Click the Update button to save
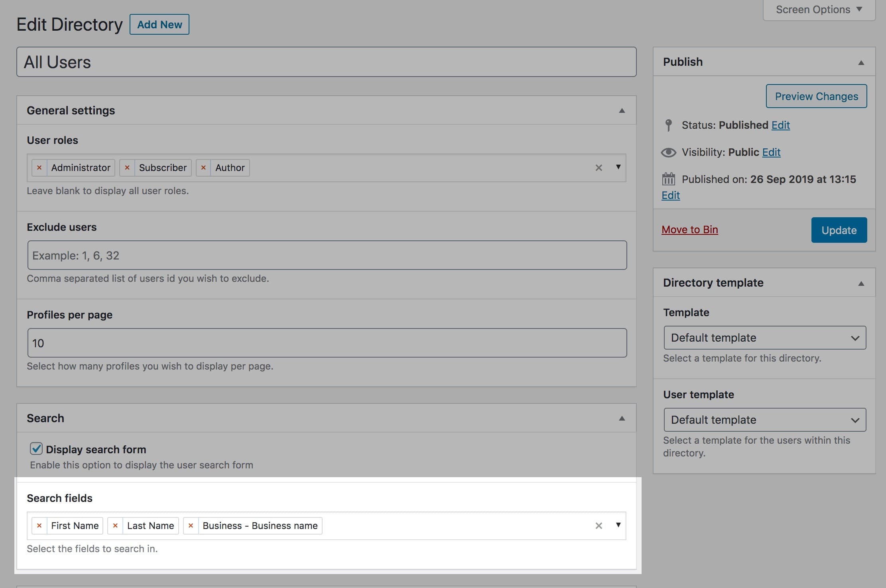 pos(839,230)
